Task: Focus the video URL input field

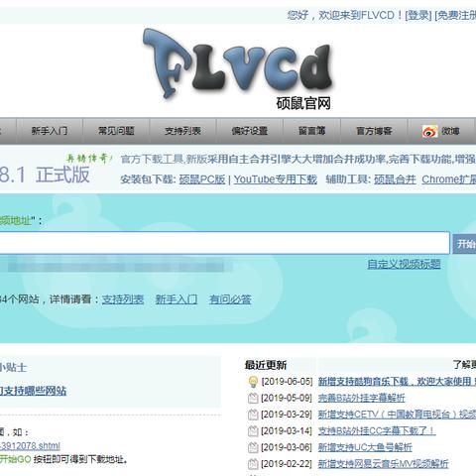Action: pos(224,243)
